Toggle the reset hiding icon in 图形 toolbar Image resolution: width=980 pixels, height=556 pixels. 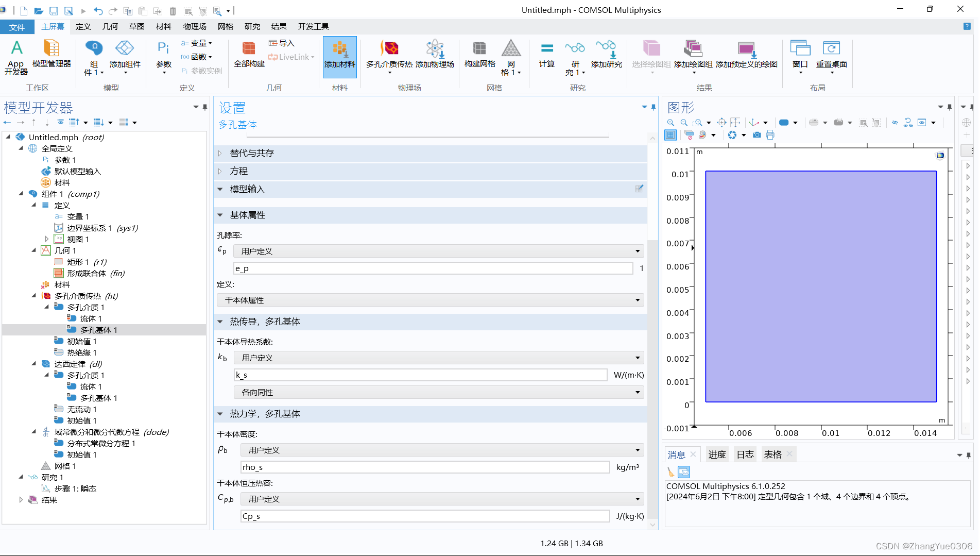[x=908, y=123]
